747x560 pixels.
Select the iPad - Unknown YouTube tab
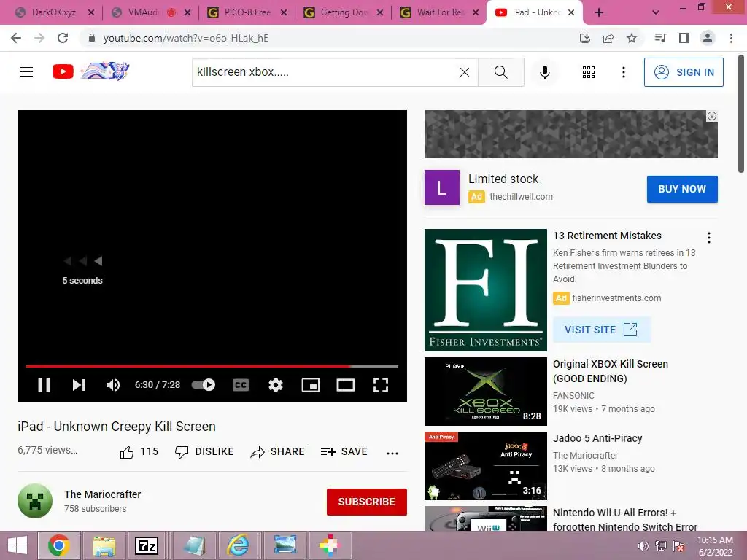coord(533,12)
